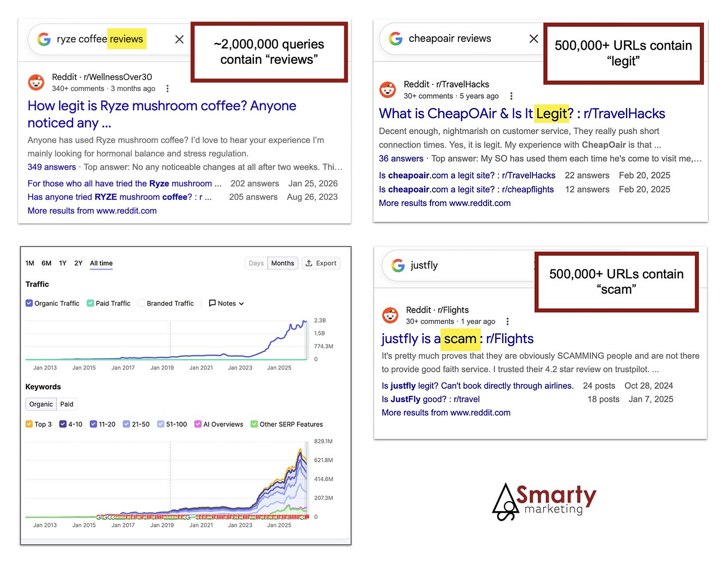Screen dimensions: 728x565
Task: Expand the Notes dropdown
Action: pos(226,303)
